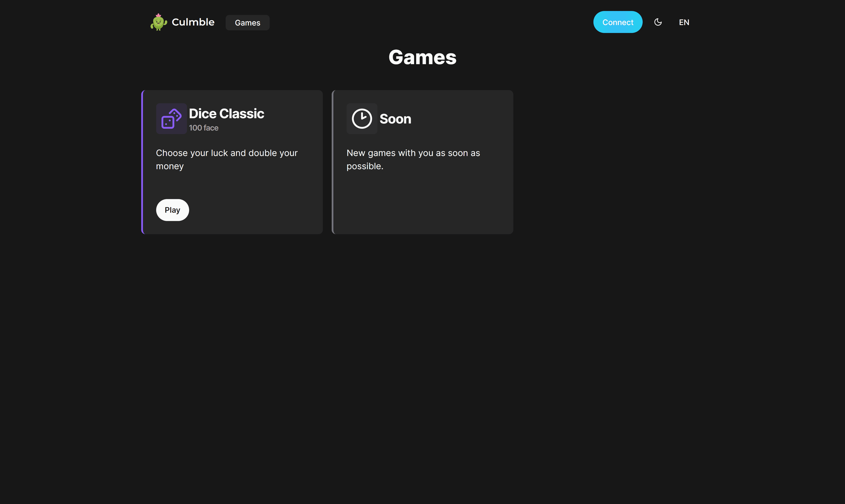Screen dimensions: 845x504
Task: Select the Dice Classic title
Action: [x=226, y=113]
